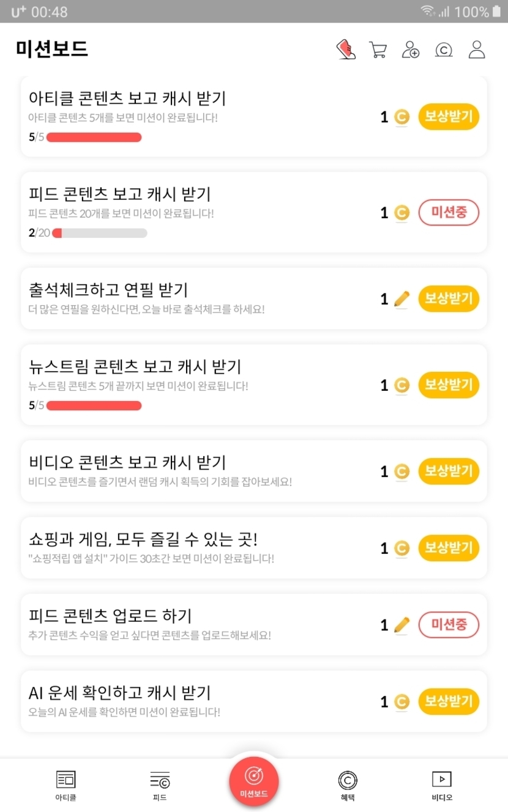Switch to the 피드 tab
The height and width of the screenshot is (812, 508).
160,784
